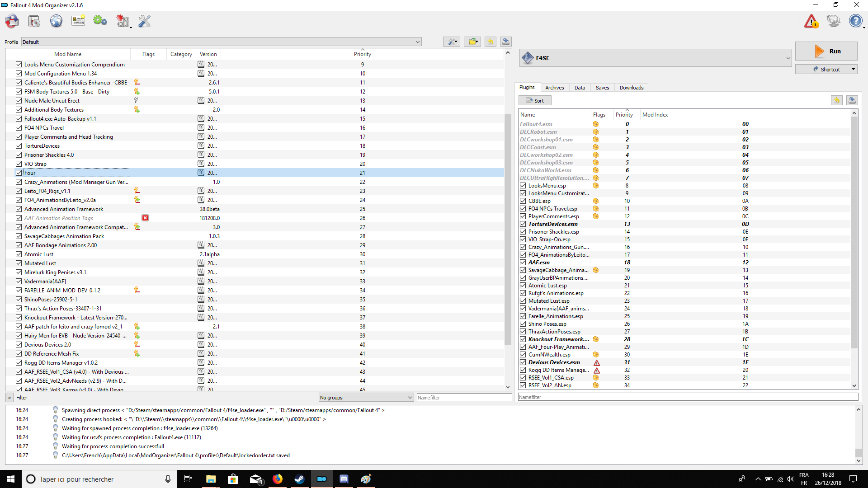This screenshot has height=488, width=868.
Task: Open the change game instance tool
Action: (x=12, y=21)
